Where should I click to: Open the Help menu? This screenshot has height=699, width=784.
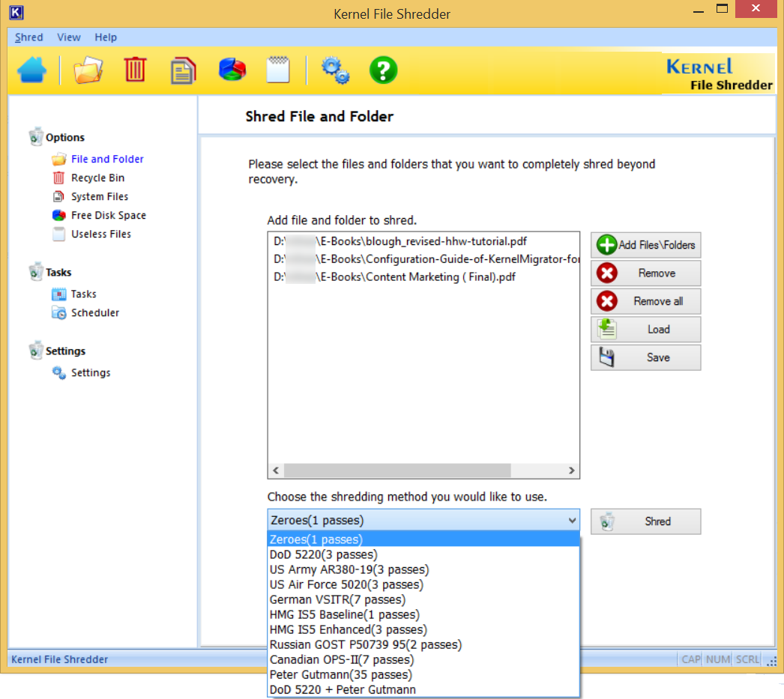pos(106,37)
